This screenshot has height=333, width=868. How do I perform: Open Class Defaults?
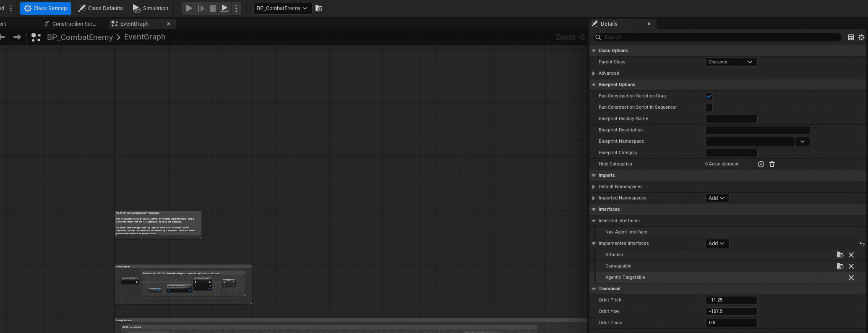[101, 8]
